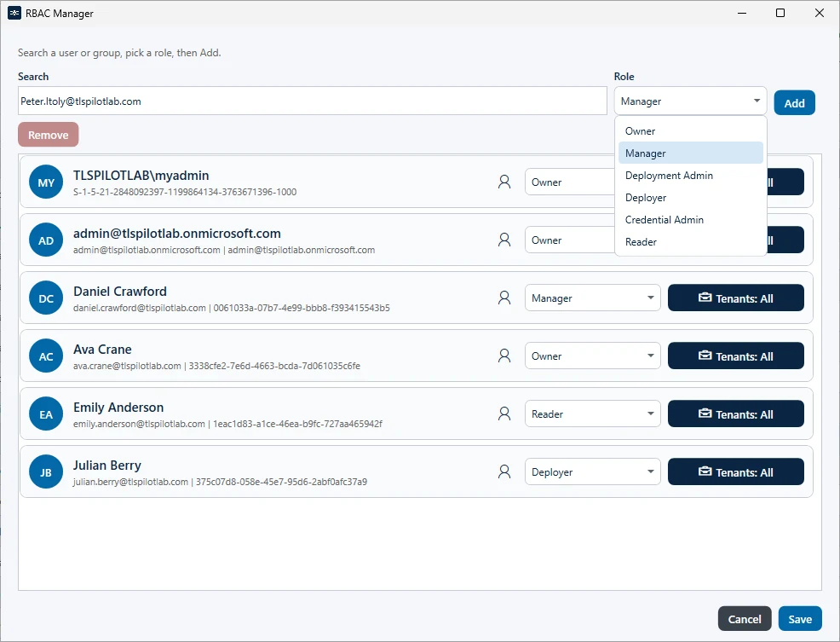Click user icon in Daniel Crawford row
The width and height of the screenshot is (840, 642).
(504, 298)
